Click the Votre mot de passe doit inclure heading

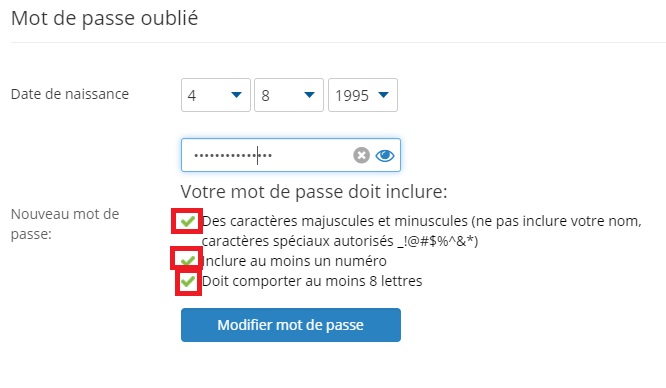click(x=314, y=192)
